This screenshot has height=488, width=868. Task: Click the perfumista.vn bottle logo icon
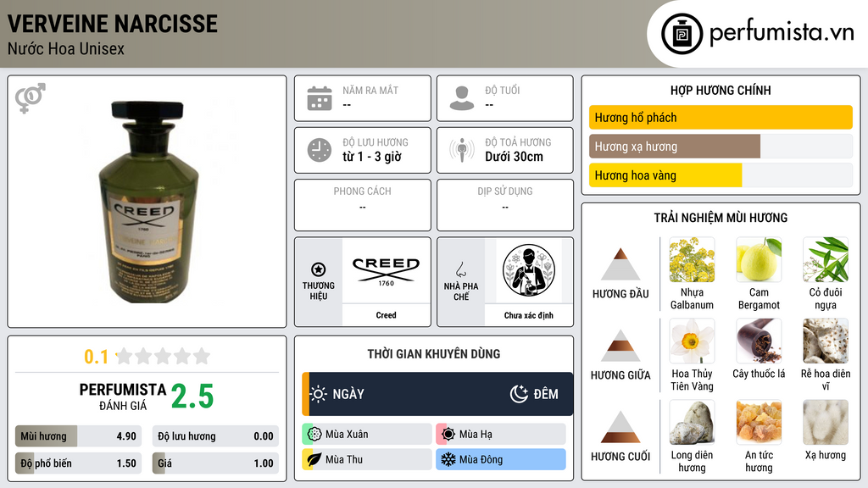682,34
